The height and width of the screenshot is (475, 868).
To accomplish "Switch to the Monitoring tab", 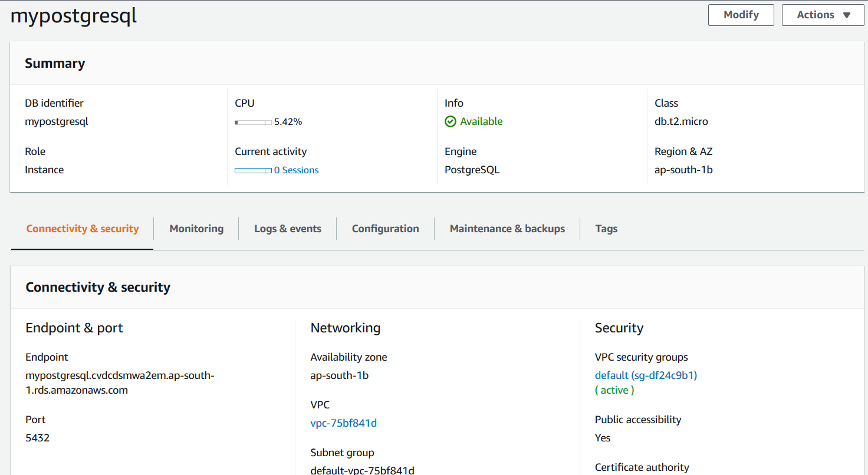I will coord(196,229).
